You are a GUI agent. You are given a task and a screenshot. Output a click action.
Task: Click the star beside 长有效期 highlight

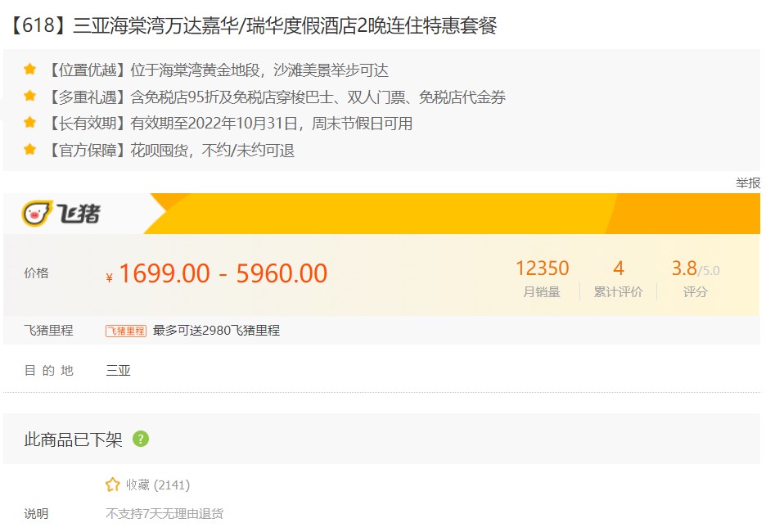click(29, 122)
